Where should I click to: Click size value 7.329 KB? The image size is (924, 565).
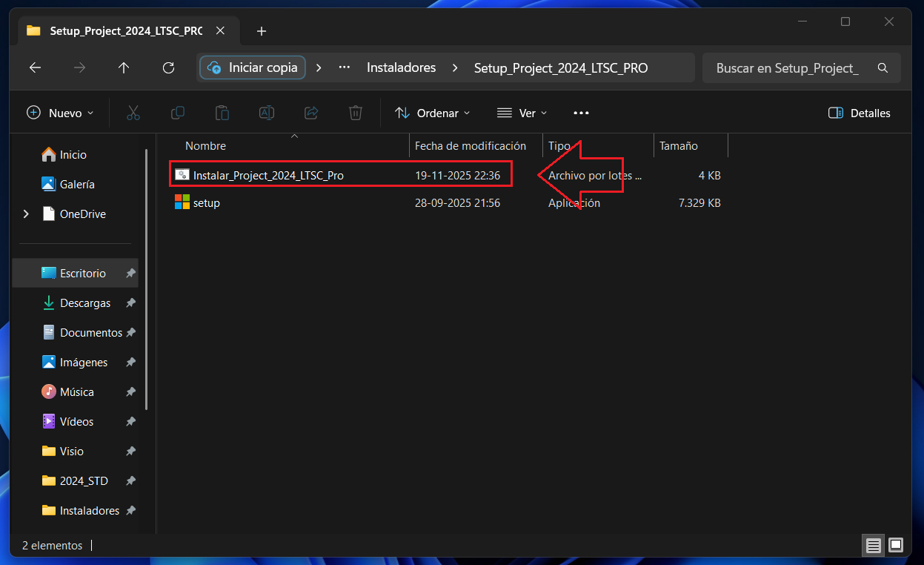click(x=699, y=203)
